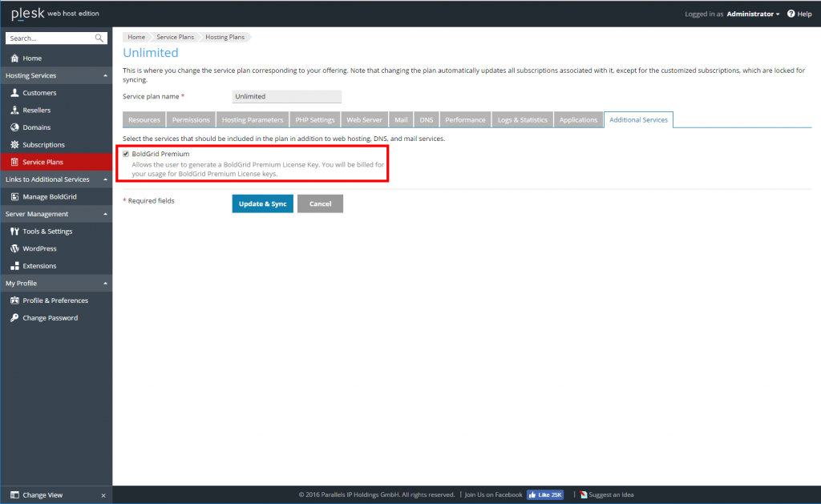Click the Change Password key icon

click(x=14, y=317)
